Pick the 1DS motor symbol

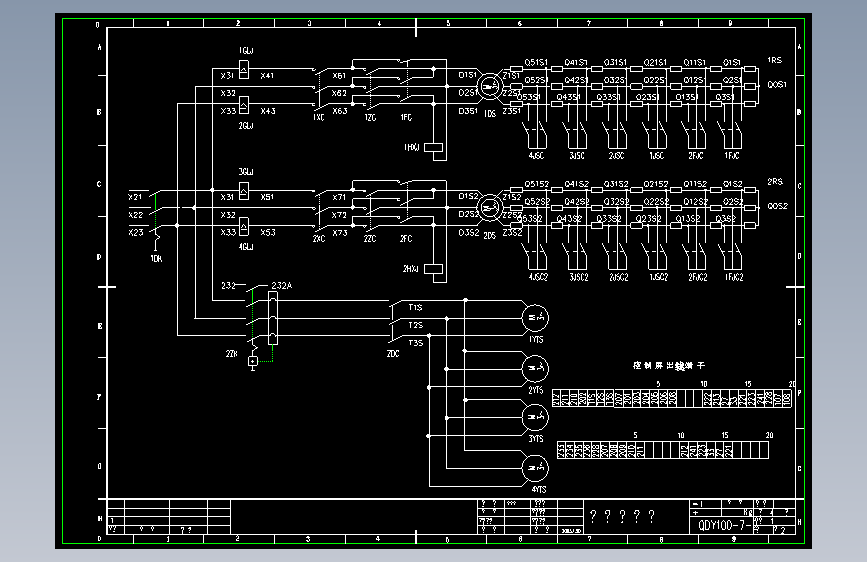[x=489, y=86]
